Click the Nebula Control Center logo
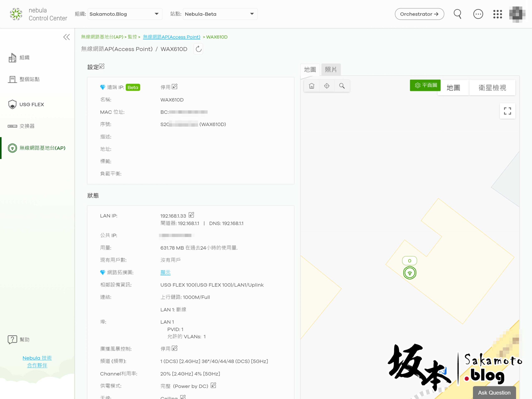 [38, 14]
